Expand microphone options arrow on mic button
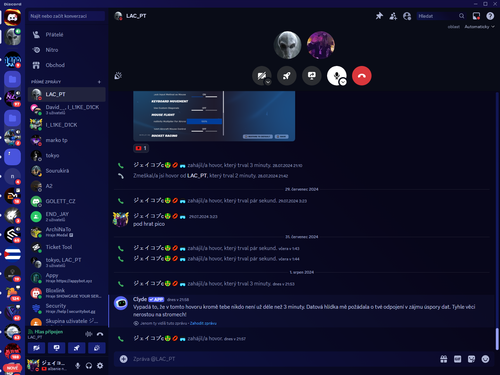 (x=343, y=82)
